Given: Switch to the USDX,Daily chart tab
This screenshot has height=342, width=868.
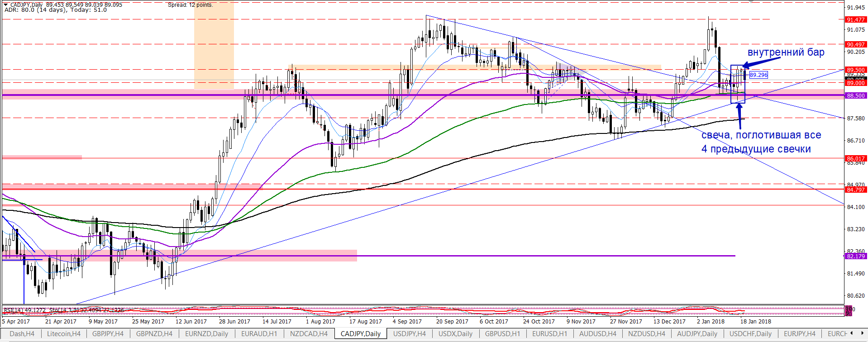Looking at the screenshot, I should tap(456, 334).
